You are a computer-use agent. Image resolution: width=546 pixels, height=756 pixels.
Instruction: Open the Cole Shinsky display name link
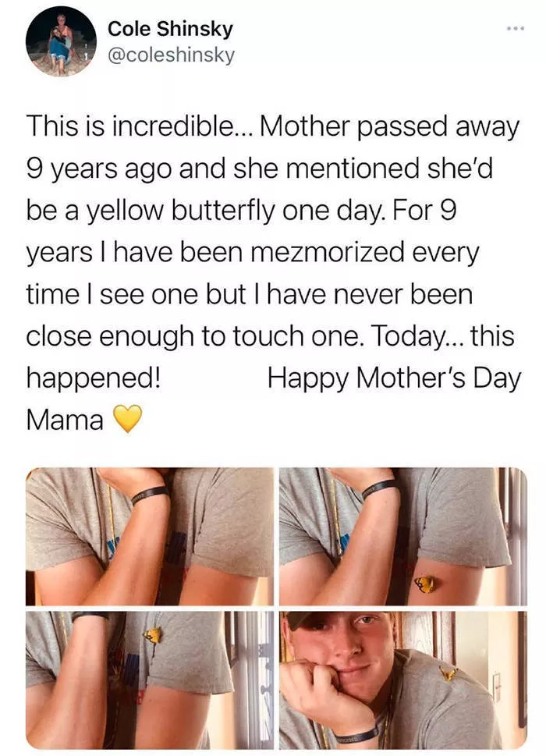pyautogui.click(x=170, y=29)
